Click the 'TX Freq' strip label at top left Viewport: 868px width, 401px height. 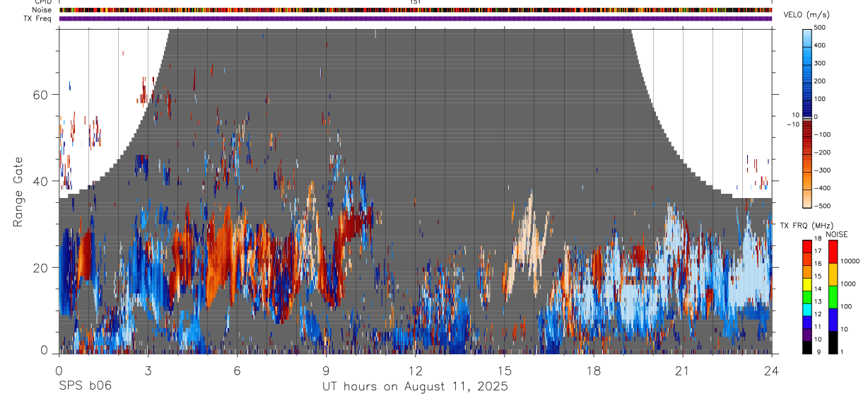point(37,18)
